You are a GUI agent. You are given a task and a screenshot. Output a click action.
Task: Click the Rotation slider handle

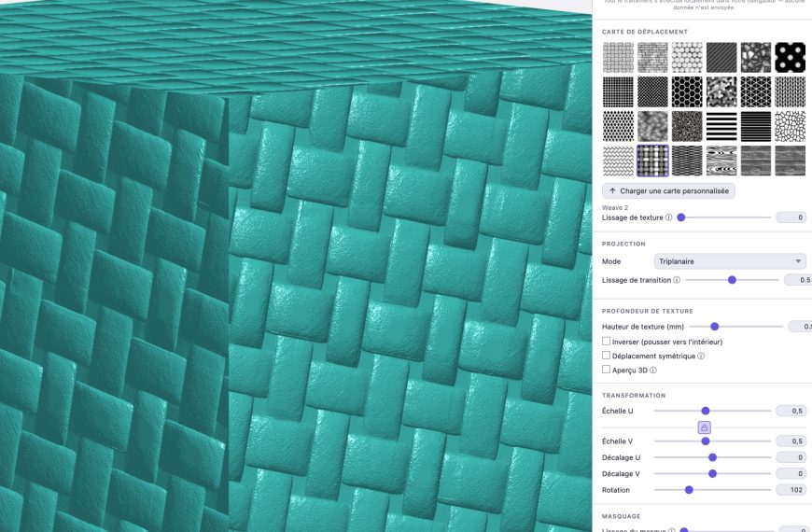pyautogui.click(x=689, y=489)
